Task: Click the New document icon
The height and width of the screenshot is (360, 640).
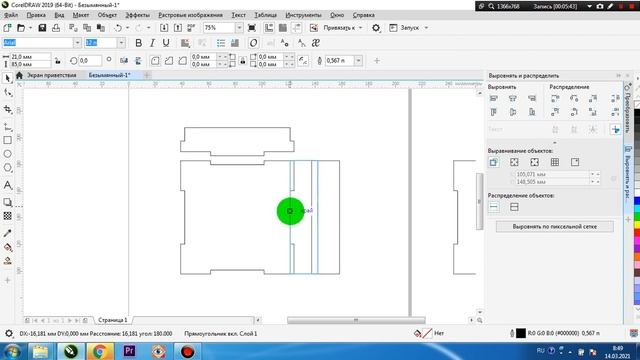Action: pos(7,28)
